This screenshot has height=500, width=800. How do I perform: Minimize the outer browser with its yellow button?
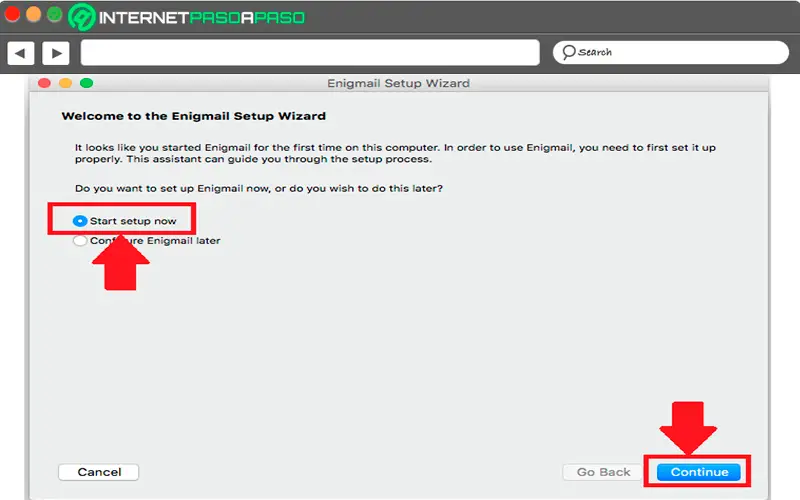pos(33,14)
